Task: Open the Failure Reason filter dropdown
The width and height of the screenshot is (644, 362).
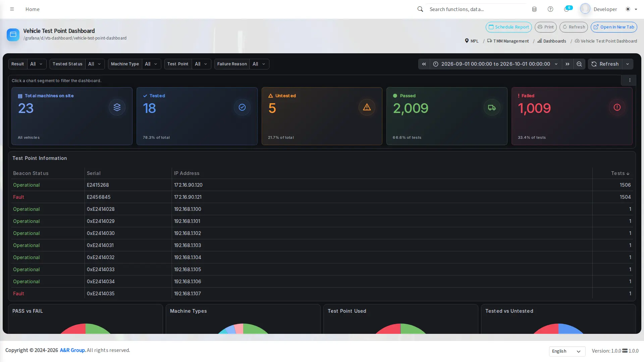Action: (259, 64)
